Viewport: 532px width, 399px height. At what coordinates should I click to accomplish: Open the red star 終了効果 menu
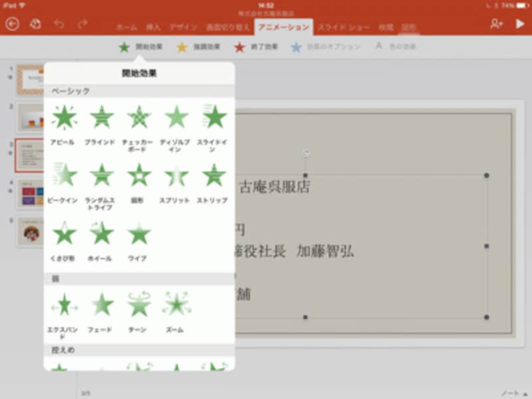[x=256, y=47]
